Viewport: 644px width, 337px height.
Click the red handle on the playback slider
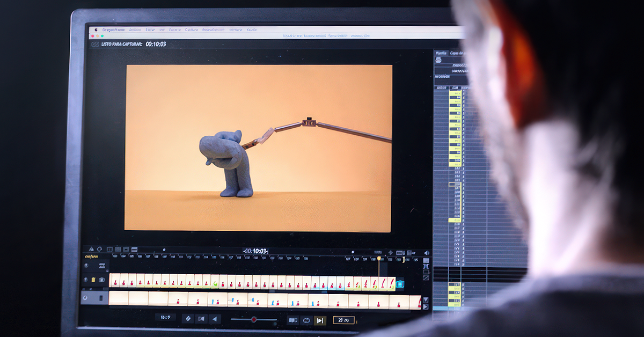point(254,319)
